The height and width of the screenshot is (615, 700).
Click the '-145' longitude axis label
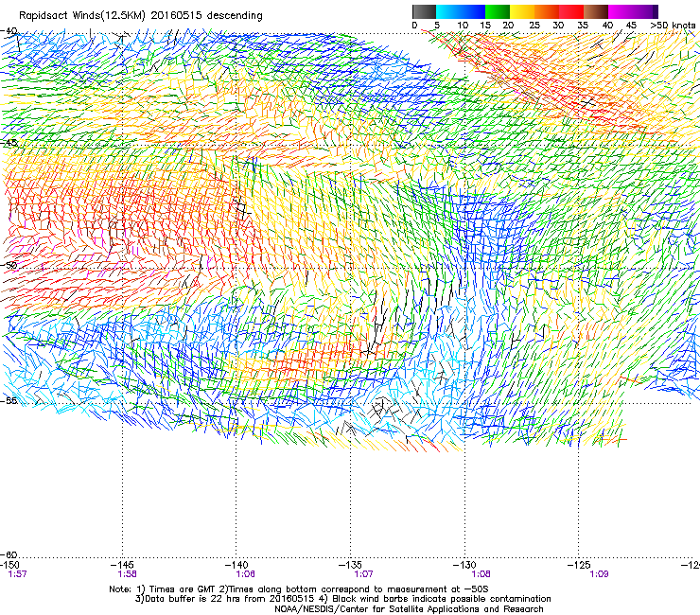pos(122,565)
